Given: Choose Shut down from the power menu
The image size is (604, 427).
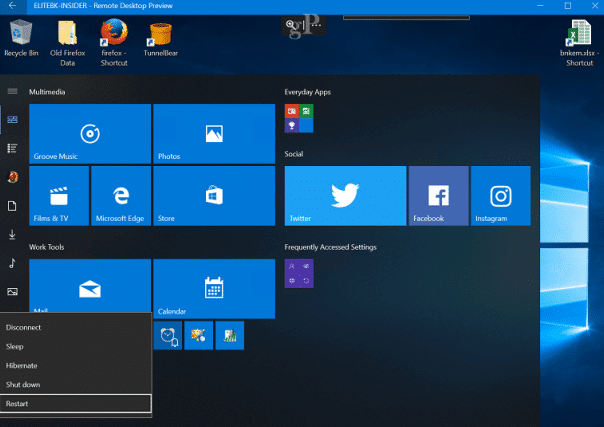Looking at the screenshot, I should point(76,385).
